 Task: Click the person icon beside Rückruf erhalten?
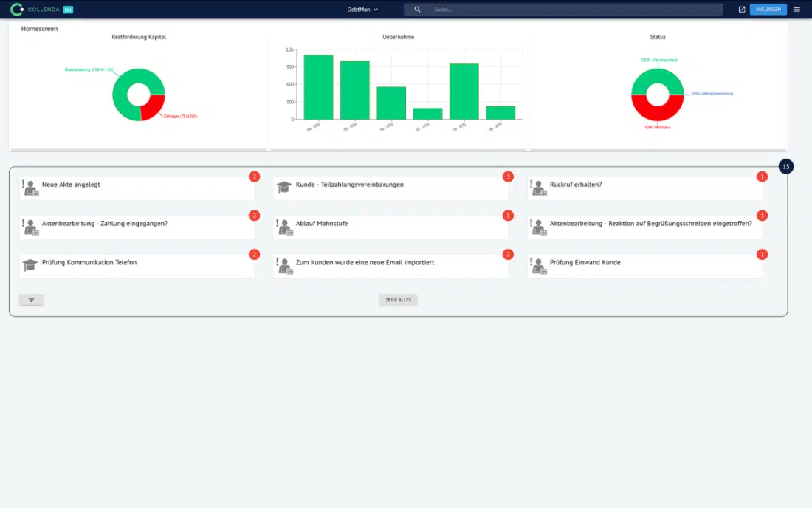click(x=538, y=188)
